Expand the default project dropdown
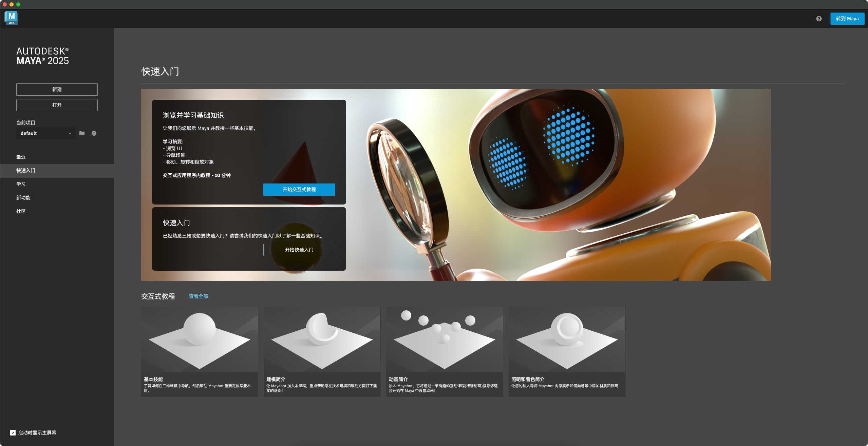 pos(46,133)
